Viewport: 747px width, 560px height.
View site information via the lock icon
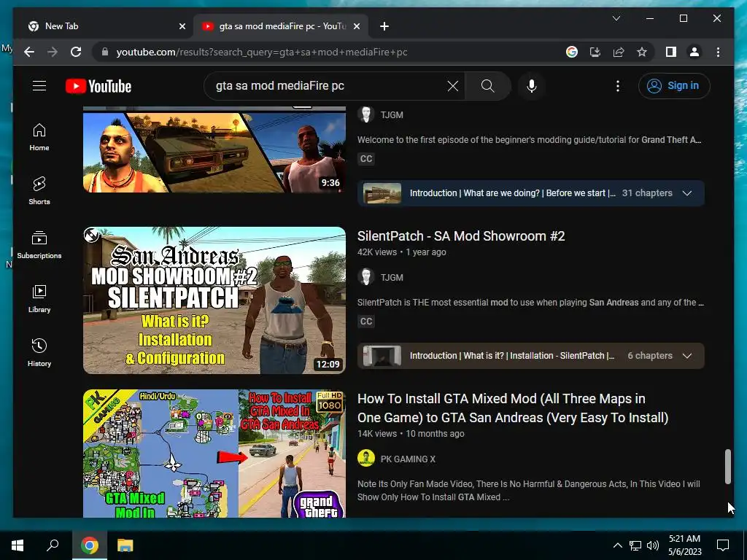coord(105,52)
